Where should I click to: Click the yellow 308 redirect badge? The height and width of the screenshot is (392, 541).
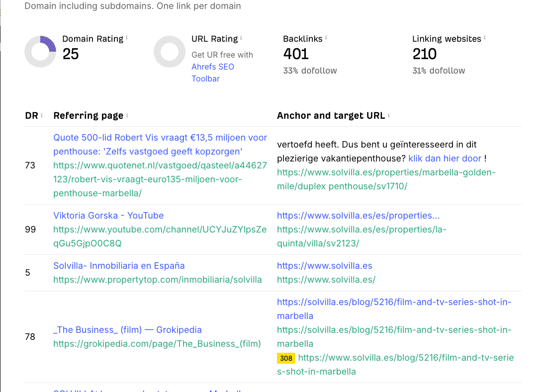coord(286,358)
